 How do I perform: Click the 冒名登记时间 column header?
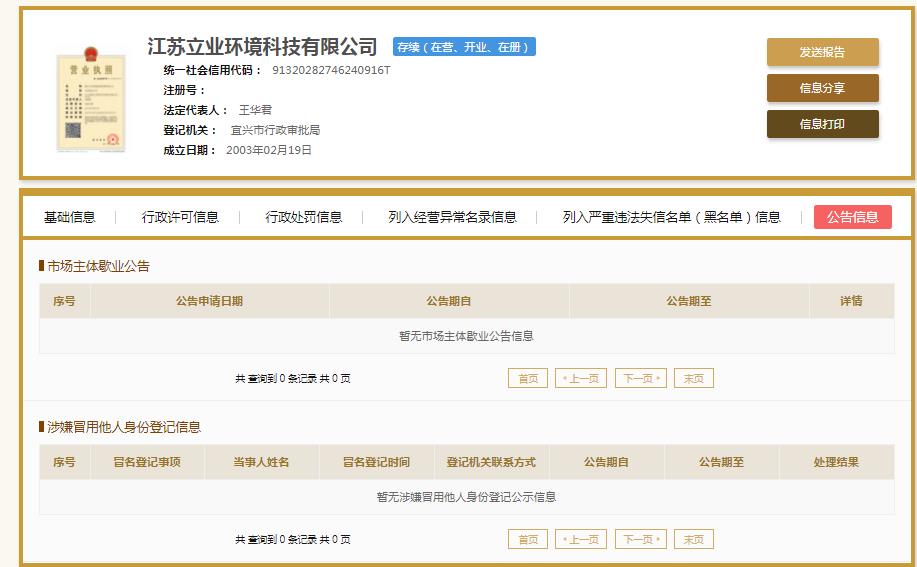point(376,462)
